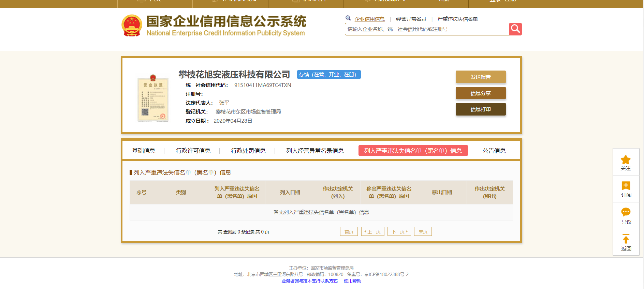Click the 作出决定机关(列入) column header

pos(338,192)
